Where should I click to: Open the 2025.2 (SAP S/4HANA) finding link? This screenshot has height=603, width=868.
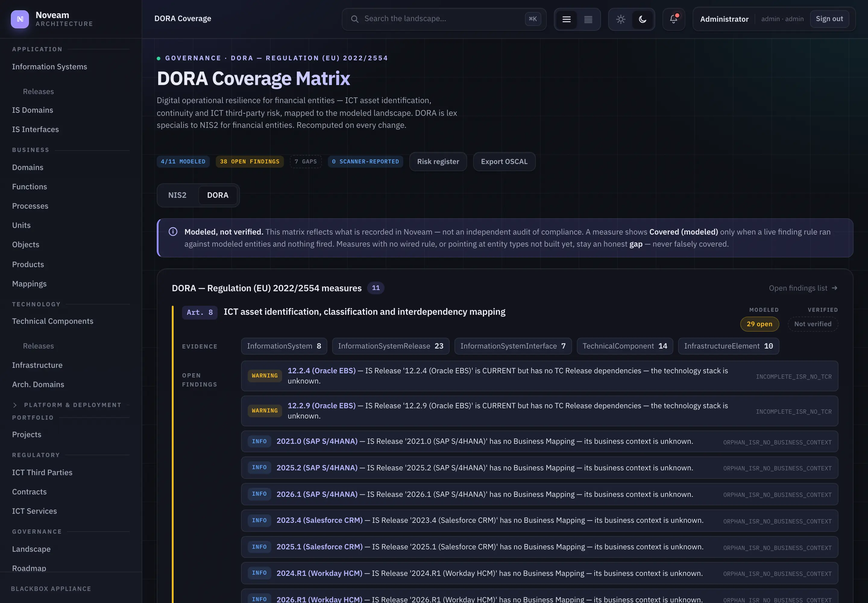click(x=317, y=468)
